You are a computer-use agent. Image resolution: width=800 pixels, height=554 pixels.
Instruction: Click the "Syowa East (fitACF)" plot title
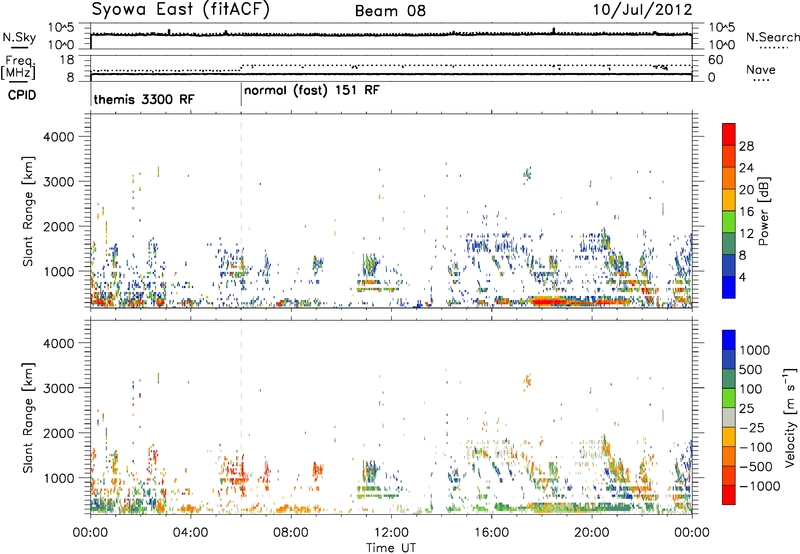(x=180, y=10)
